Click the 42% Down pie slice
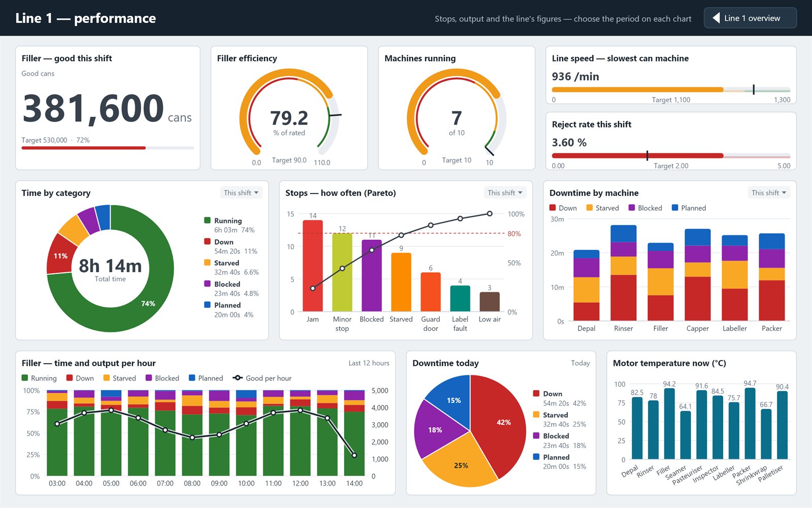The image size is (812, 508). pyautogui.click(x=503, y=422)
